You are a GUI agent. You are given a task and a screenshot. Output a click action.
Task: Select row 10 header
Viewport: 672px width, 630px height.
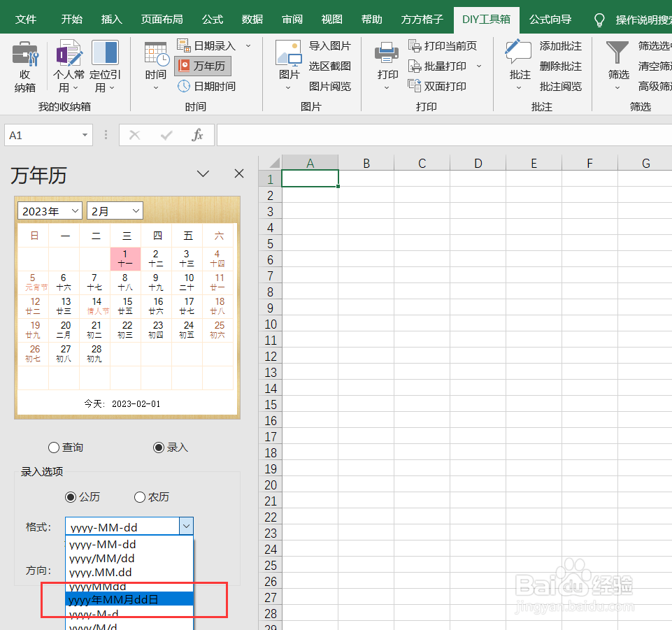pyautogui.click(x=271, y=324)
